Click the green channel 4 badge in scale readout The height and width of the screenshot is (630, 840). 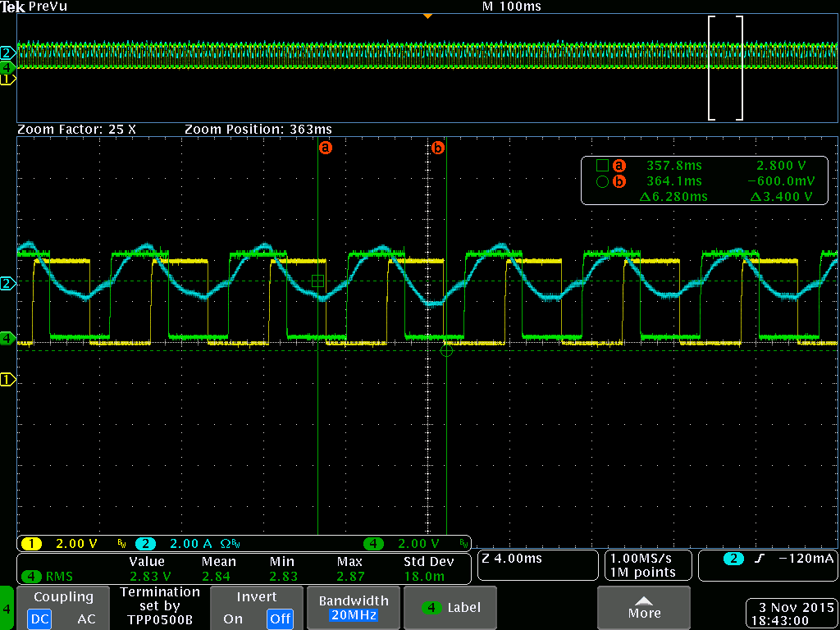[374, 544]
